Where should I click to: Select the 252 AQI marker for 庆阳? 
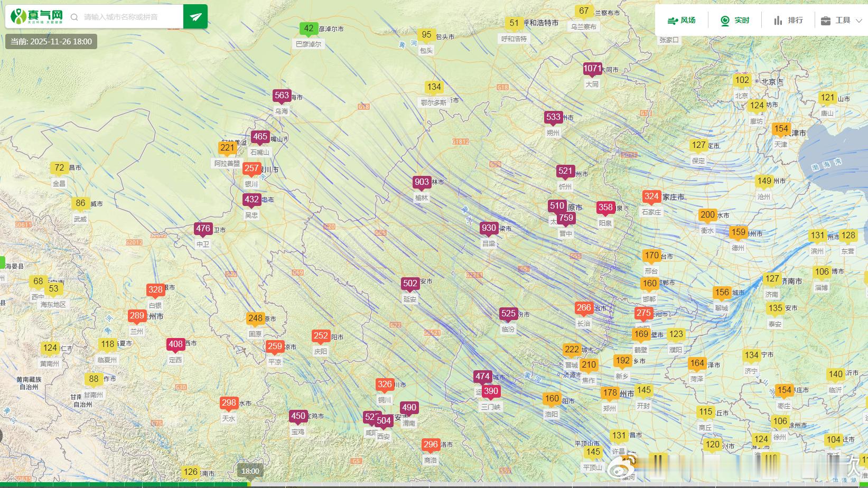pos(321,336)
